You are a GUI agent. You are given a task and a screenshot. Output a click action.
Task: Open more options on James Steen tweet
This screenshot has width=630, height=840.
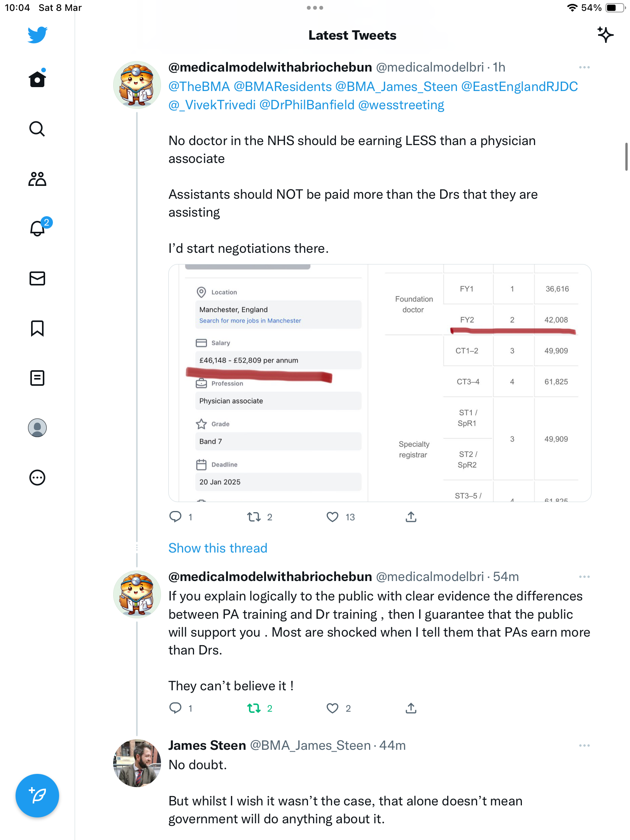(x=584, y=745)
